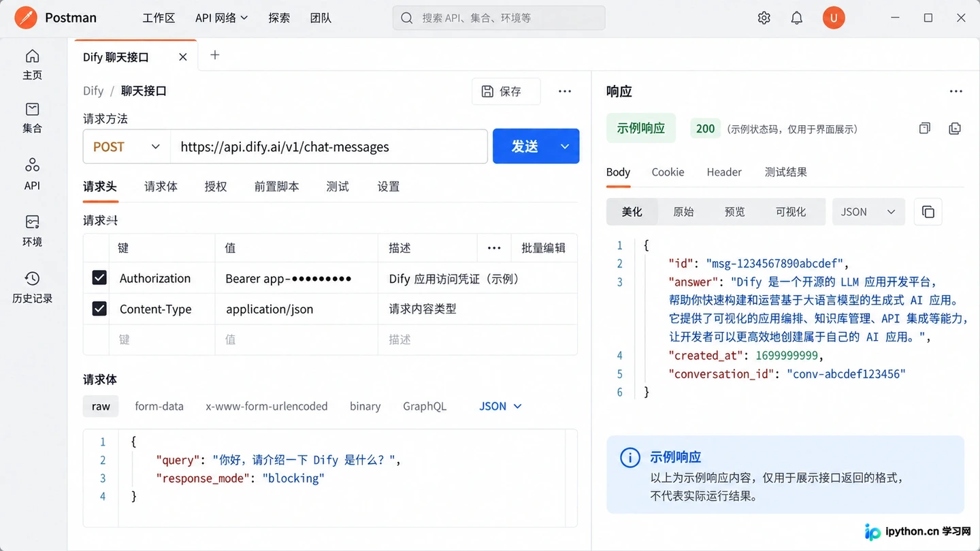The width and height of the screenshot is (980, 551).
Task: Open 集合 in the sidebar
Action: [32, 118]
